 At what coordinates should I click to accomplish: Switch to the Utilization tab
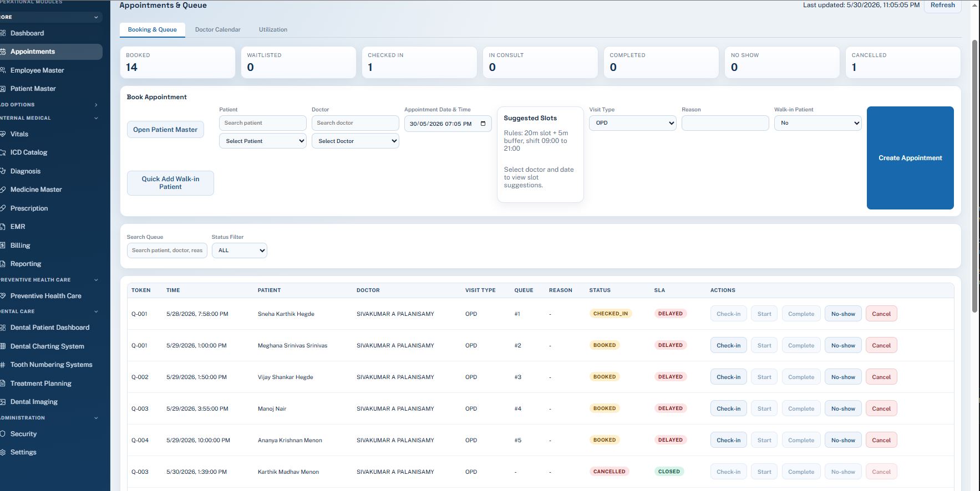273,29
